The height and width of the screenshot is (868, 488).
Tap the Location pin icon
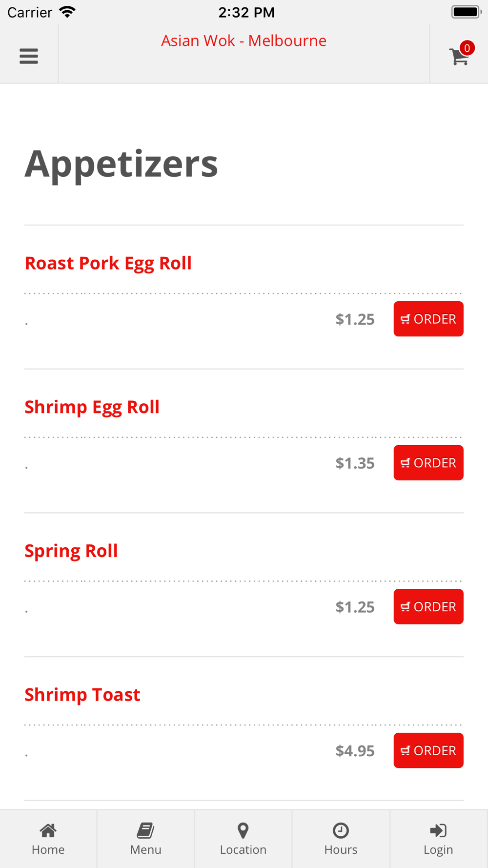[x=243, y=830]
